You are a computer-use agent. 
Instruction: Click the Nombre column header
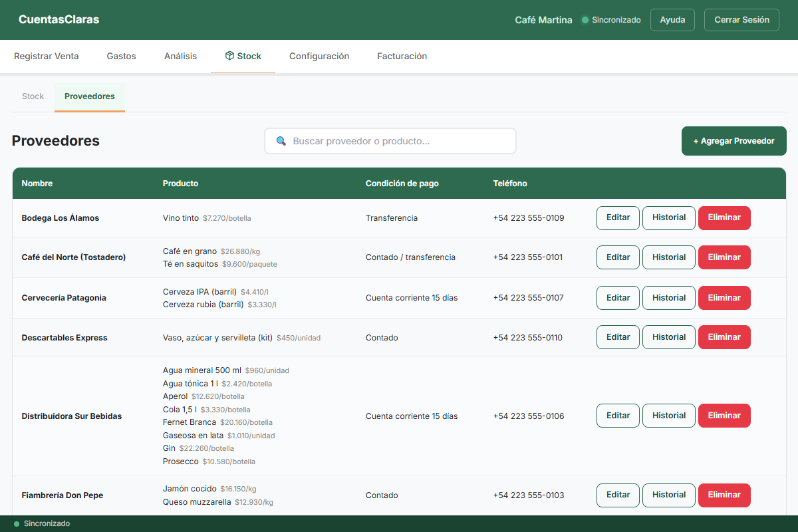tap(37, 184)
